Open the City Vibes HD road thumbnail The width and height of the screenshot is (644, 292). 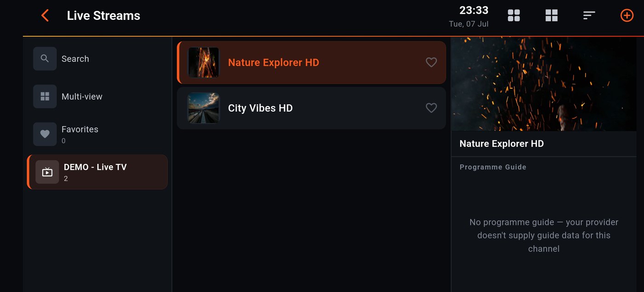click(204, 108)
